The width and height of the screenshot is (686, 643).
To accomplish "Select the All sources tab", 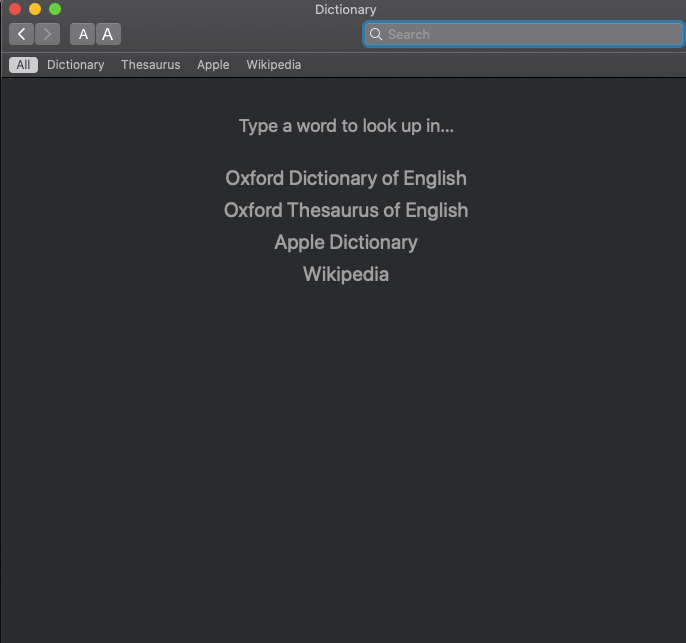I will (x=23, y=65).
